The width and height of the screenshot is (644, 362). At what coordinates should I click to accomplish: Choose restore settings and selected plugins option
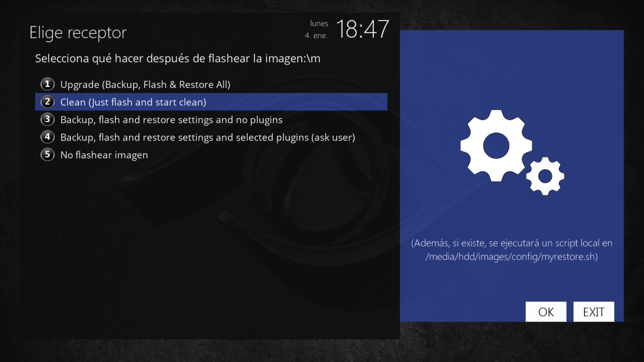click(x=208, y=137)
